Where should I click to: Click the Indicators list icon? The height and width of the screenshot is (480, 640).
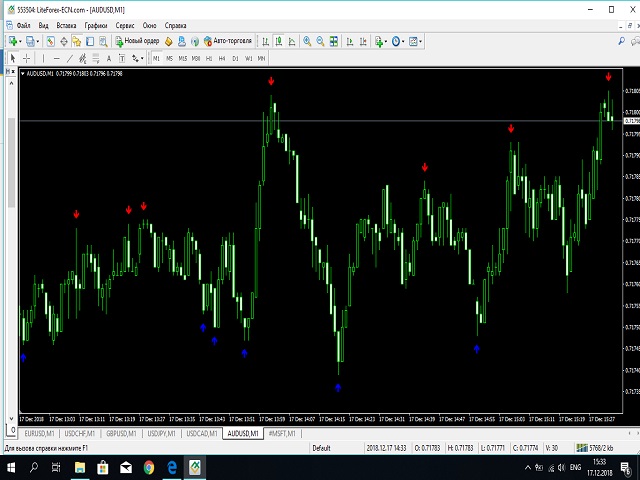tap(378, 41)
